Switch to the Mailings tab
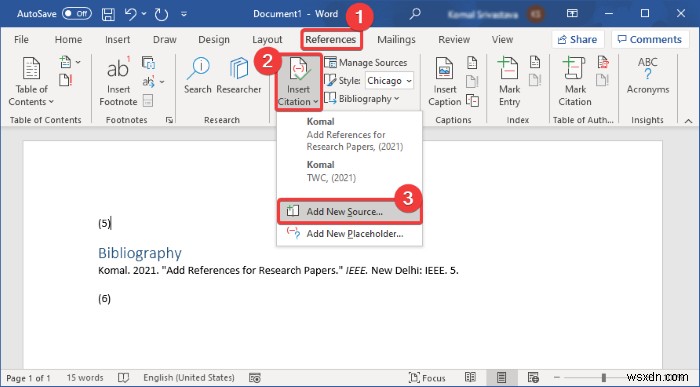Image resolution: width=700 pixels, height=387 pixels. click(x=396, y=39)
